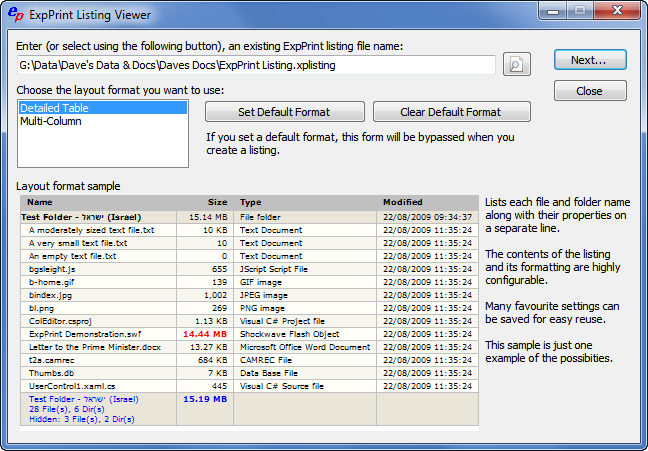Click the ExpPrint app icon in title bar
Image resolution: width=648 pixels, height=451 pixels.
click(16, 14)
